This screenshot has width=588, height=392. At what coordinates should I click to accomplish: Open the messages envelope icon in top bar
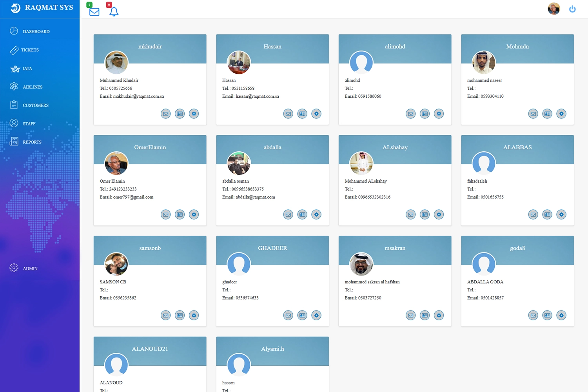[x=94, y=11]
